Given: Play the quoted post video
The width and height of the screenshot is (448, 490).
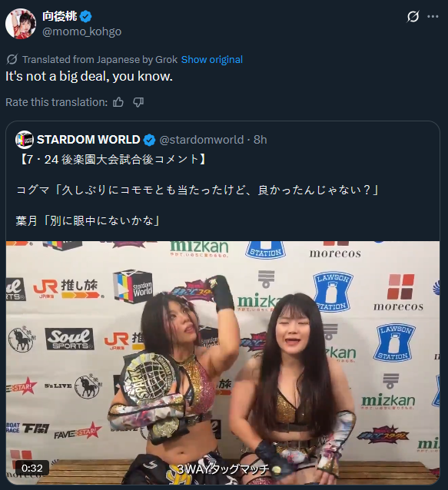Looking at the screenshot, I should (x=223, y=363).
